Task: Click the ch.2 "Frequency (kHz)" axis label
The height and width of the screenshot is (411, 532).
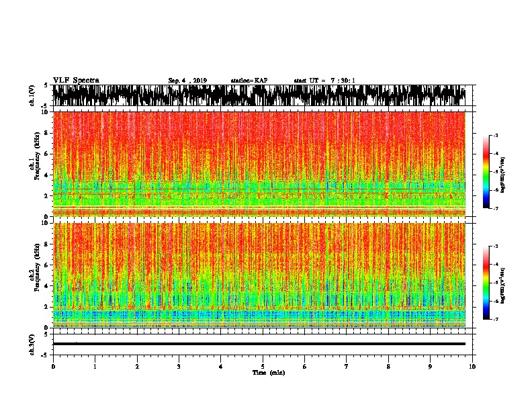Action: click(37, 267)
